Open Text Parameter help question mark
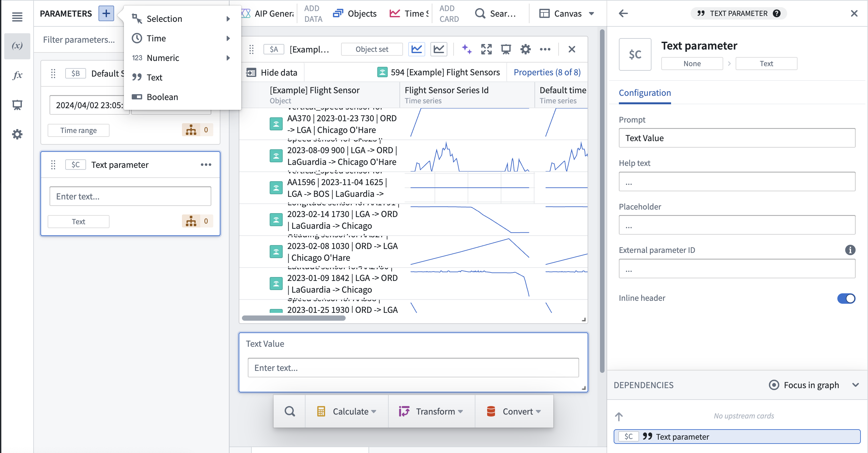This screenshot has height=453, width=868. click(x=776, y=13)
